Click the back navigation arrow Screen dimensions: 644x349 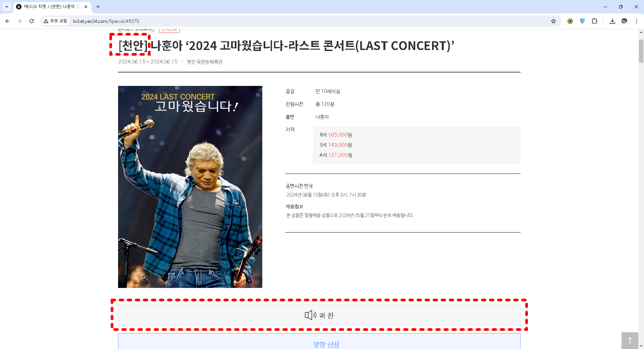pos(7,21)
